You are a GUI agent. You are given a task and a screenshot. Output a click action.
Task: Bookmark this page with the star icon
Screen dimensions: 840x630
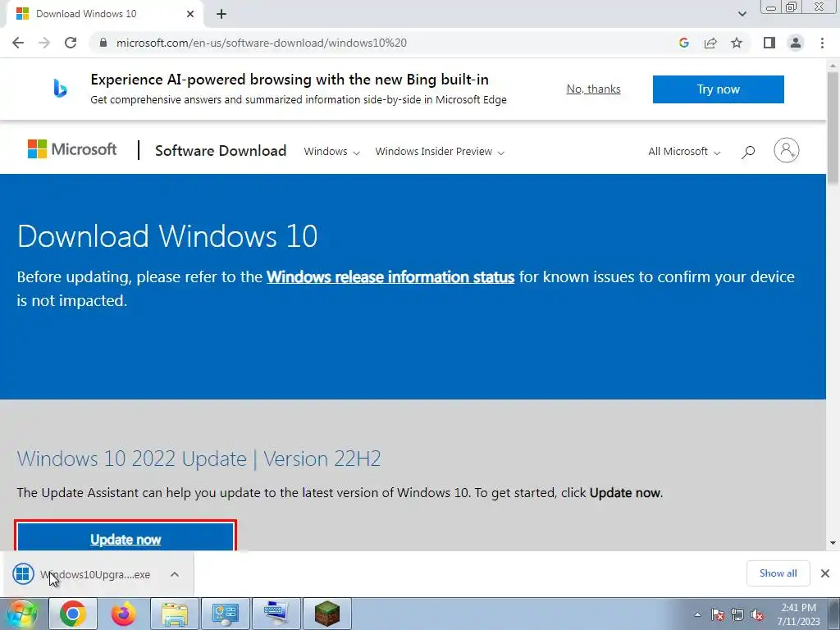tap(737, 43)
